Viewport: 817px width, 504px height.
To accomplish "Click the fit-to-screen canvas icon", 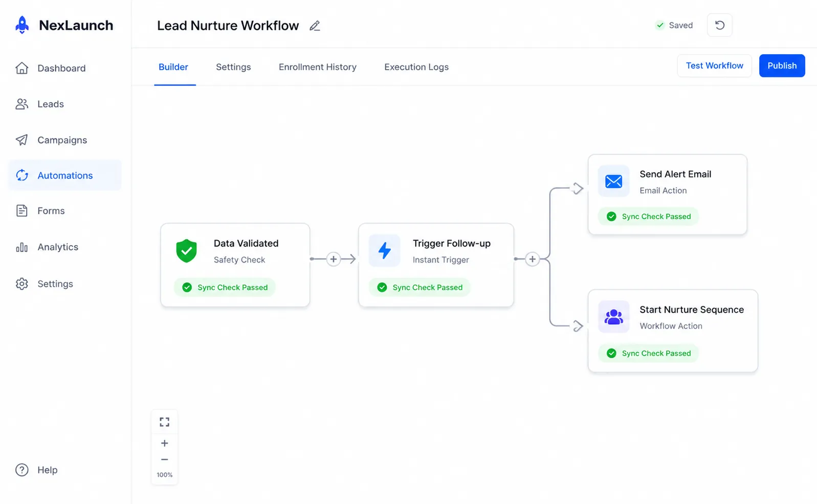I will [164, 422].
